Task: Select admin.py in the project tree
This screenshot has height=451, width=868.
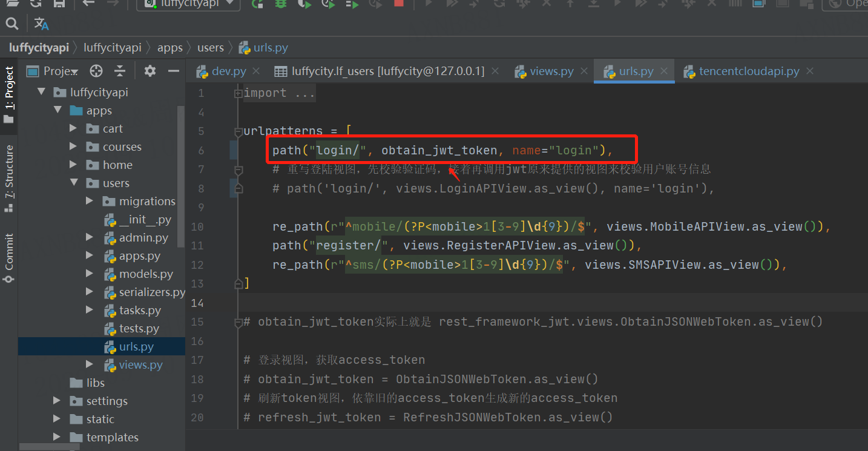Action: 136,238
